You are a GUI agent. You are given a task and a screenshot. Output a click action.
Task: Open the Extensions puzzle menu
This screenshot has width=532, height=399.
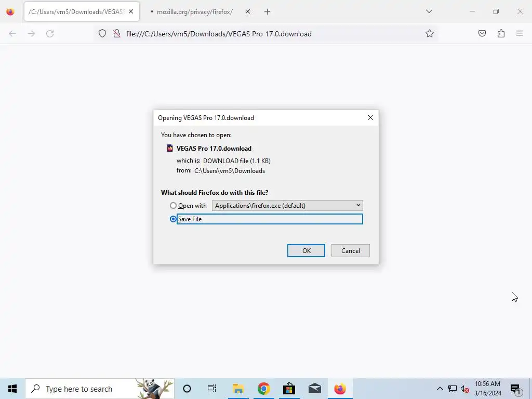(x=501, y=33)
